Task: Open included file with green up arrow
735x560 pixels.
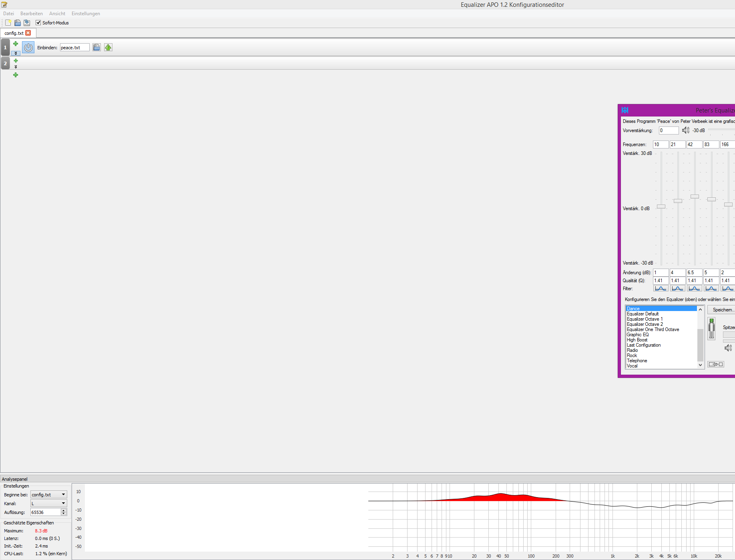Action: tap(108, 47)
